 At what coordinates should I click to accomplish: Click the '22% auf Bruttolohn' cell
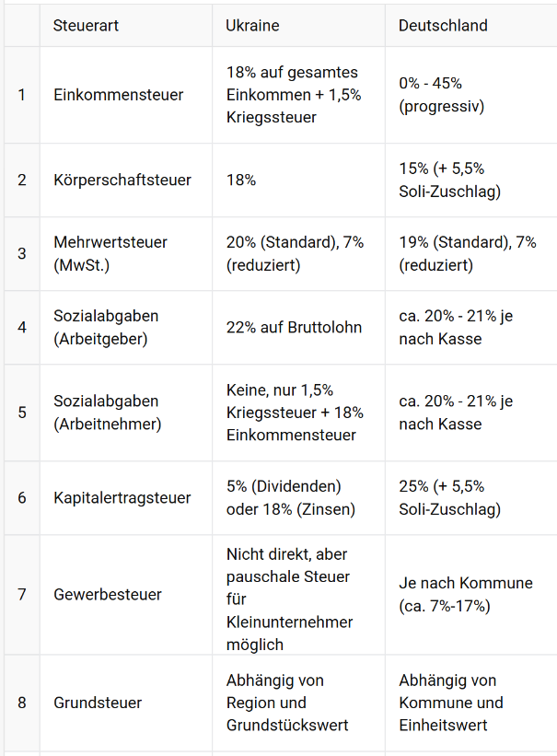point(294,327)
